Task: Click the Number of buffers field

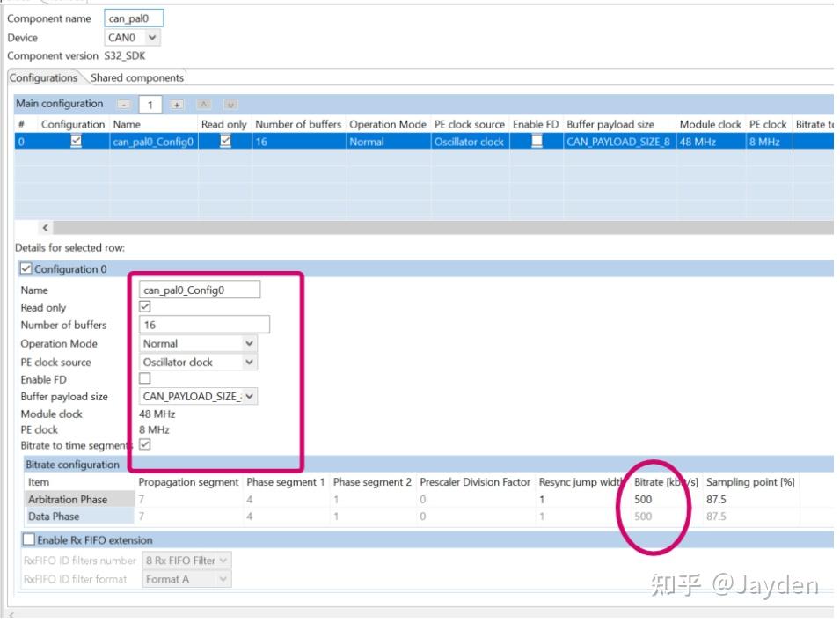Action: click(204, 325)
